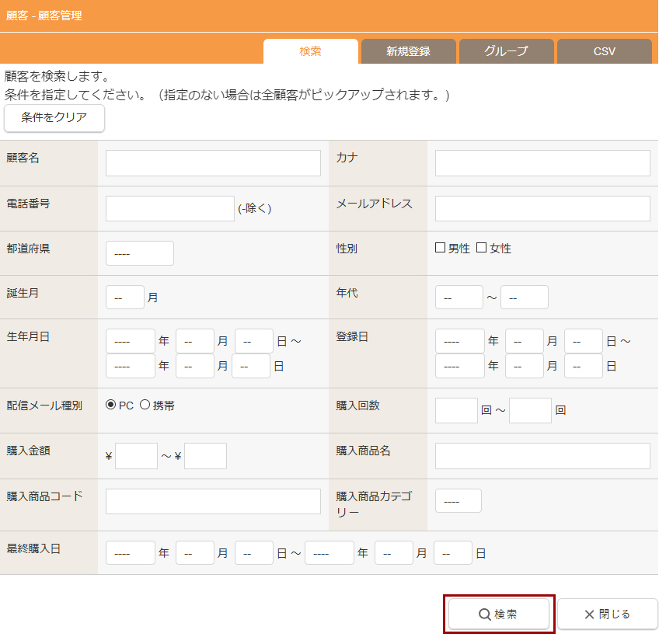659x644 pixels.
Task: Expand the 登録日 start day dropdown
Action: point(584,341)
